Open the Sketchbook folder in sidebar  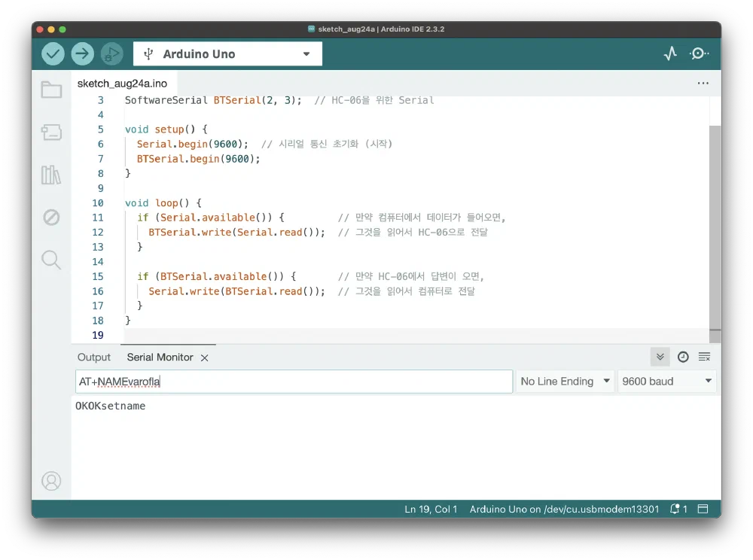point(51,90)
